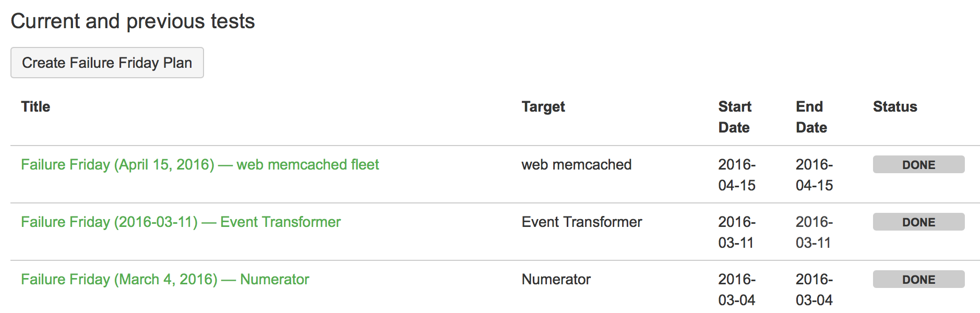Click the 2016-03-04 start date cell
The image size is (980, 313).
point(737,290)
